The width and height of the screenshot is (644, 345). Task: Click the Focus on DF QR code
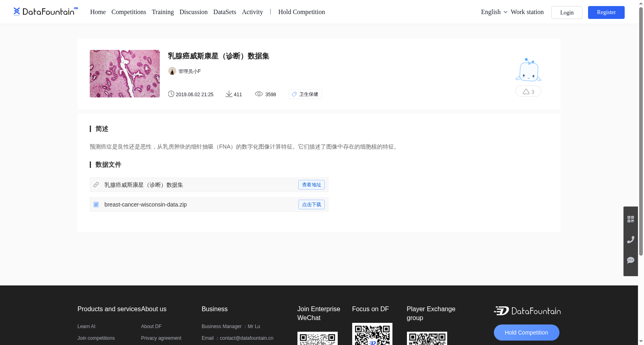[372, 334]
